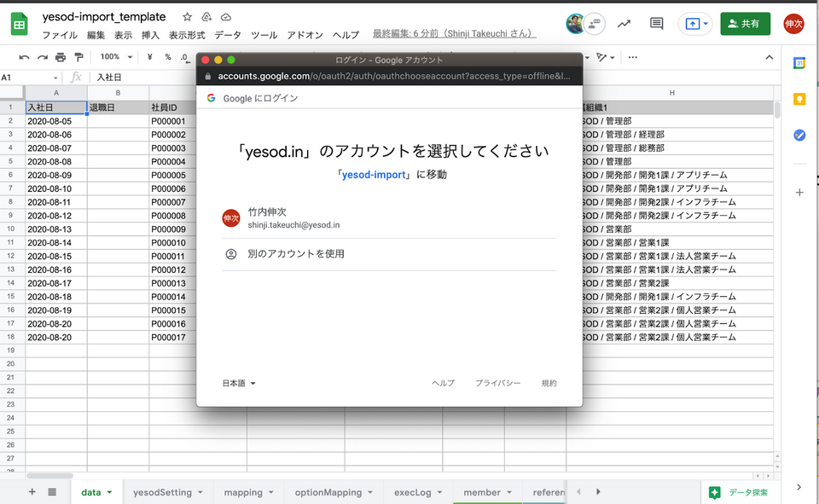Open the 規約 link in login dialog

[x=549, y=384]
